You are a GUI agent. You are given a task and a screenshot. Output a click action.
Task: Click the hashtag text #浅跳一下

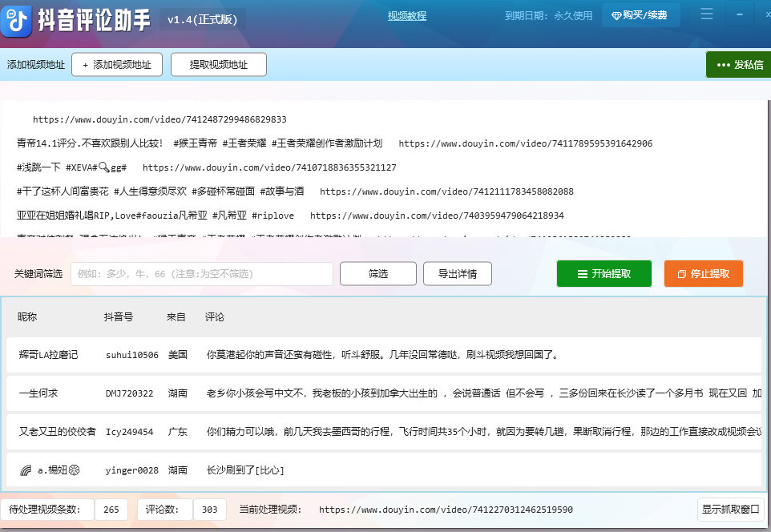coord(38,167)
